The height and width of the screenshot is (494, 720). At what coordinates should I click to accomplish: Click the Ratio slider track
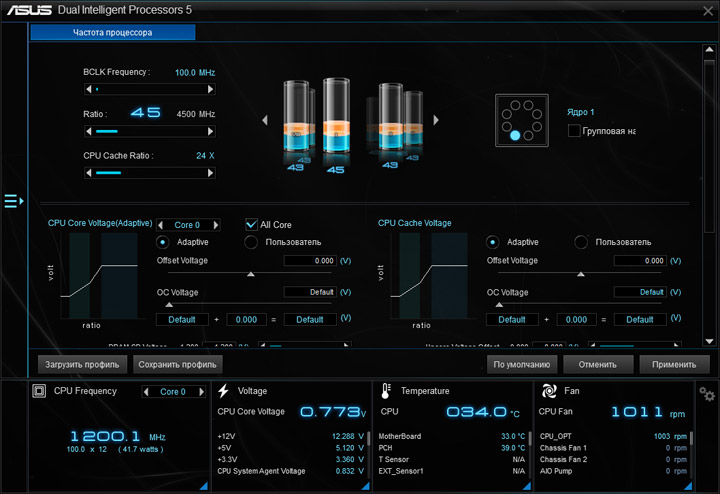pyautogui.click(x=150, y=131)
